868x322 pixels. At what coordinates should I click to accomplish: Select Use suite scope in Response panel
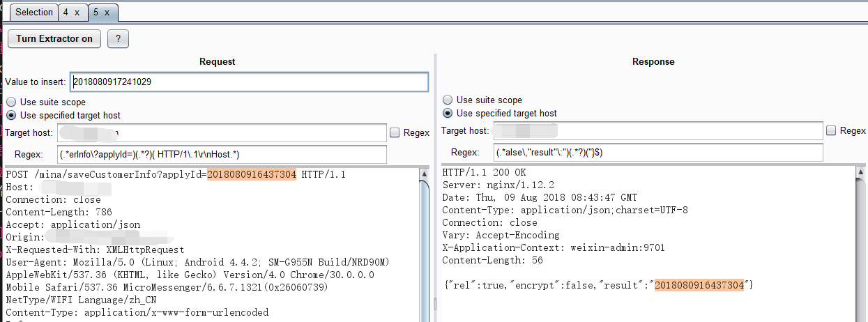(448, 100)
